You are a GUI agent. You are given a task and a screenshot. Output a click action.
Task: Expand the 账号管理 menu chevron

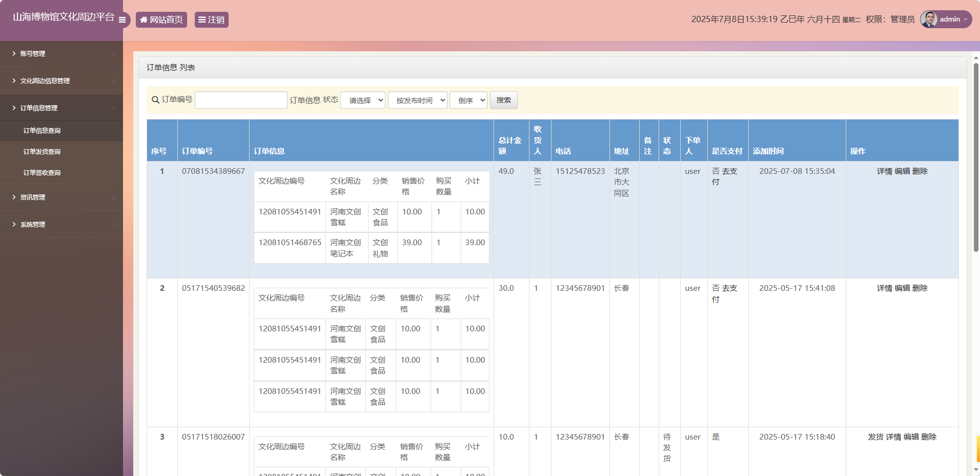pyautogui.click(x=115, y=53)
